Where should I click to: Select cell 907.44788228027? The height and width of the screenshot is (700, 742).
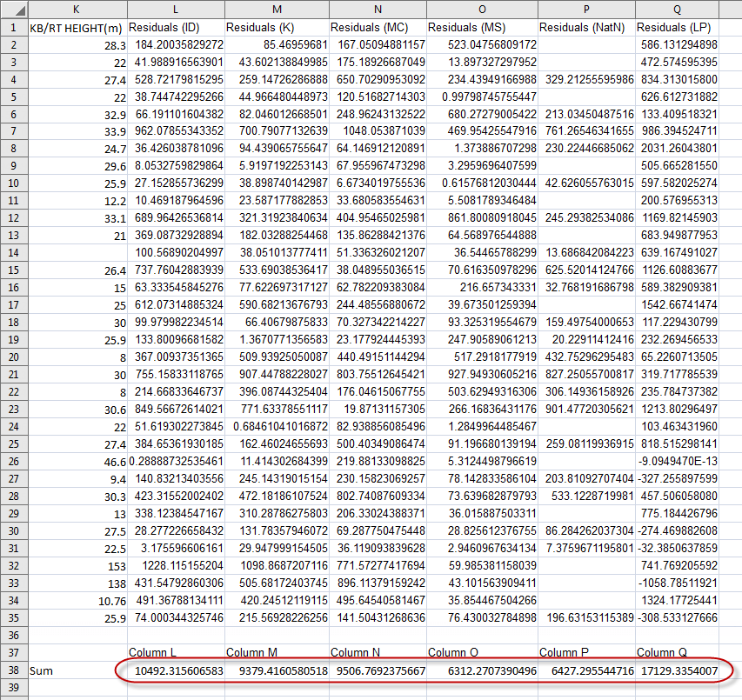click(277, 375)
